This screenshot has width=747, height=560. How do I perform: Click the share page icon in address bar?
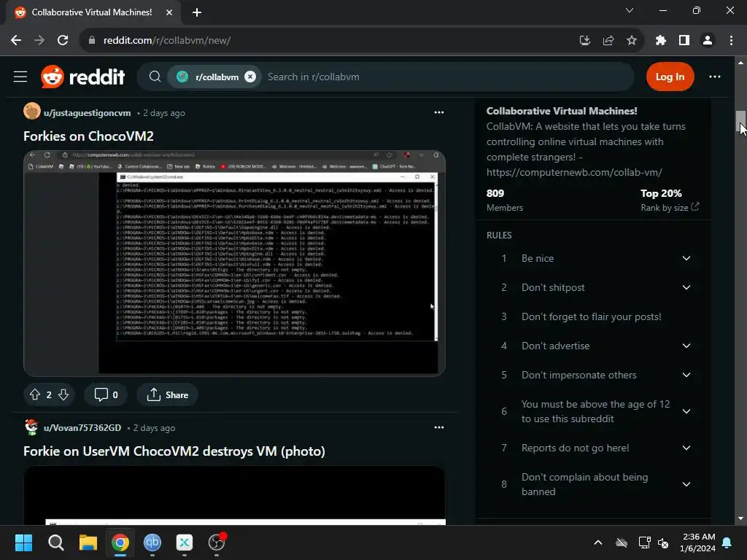(x=608, y=41)
